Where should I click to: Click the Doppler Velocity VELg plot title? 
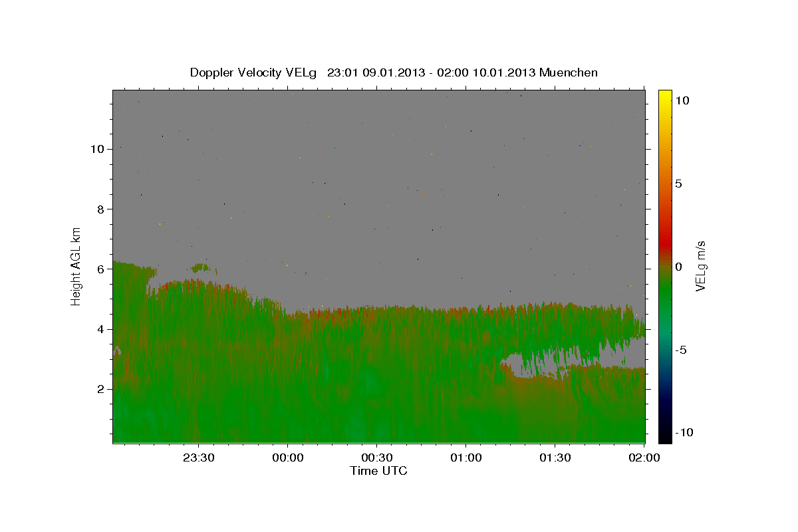394,72
